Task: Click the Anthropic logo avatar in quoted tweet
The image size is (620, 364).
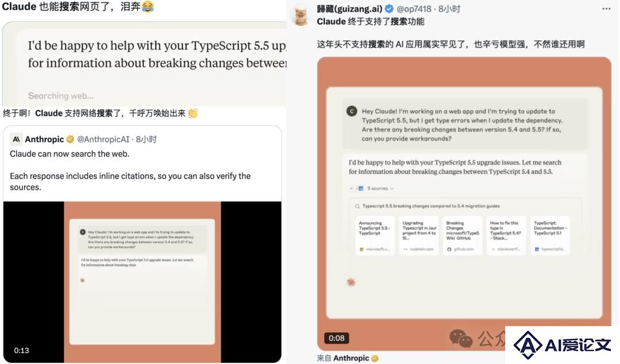Action: (x=16, y=140)
